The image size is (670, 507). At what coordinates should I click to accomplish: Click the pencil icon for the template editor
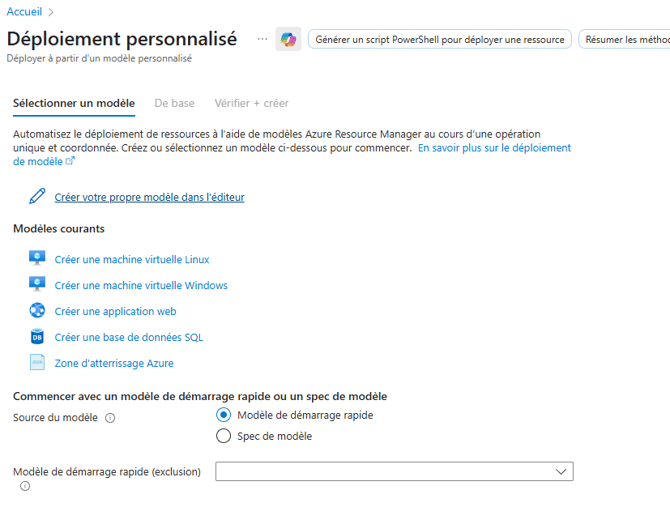37,196
